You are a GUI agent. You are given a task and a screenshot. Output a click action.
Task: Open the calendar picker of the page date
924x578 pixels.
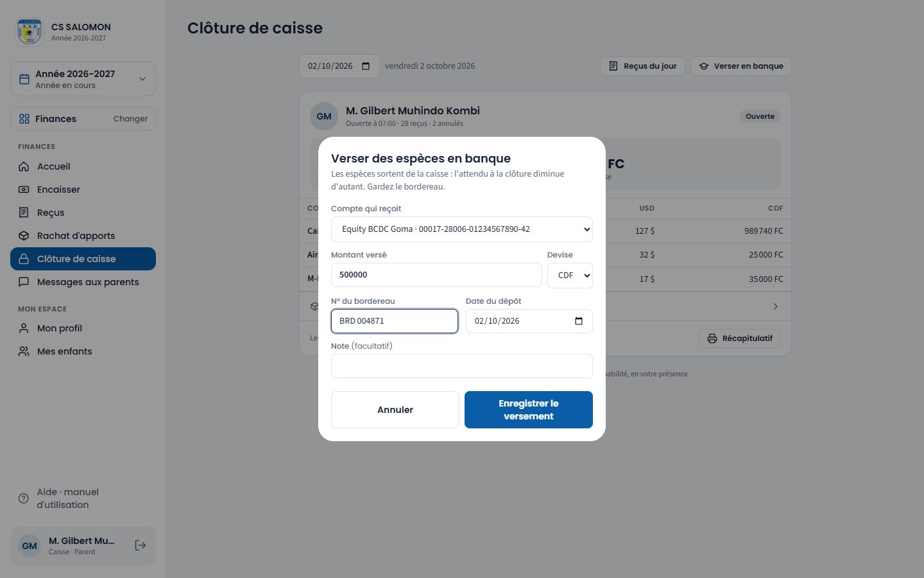366,66
